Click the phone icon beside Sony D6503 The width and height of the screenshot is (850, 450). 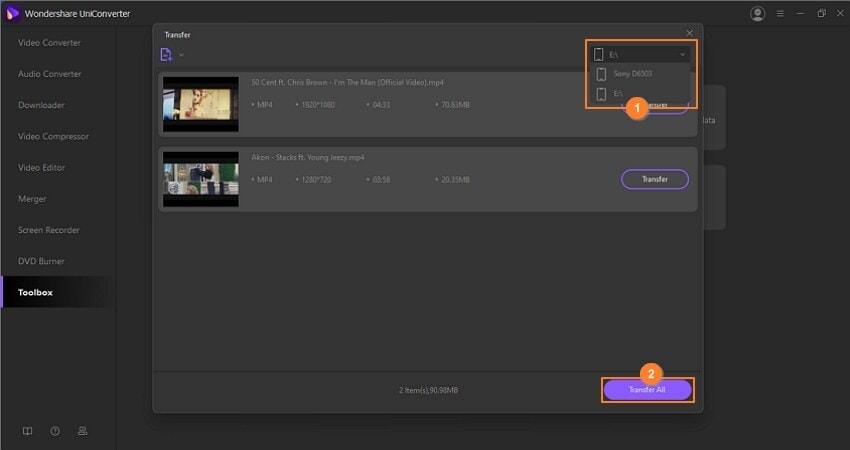[x=601, y=74]
